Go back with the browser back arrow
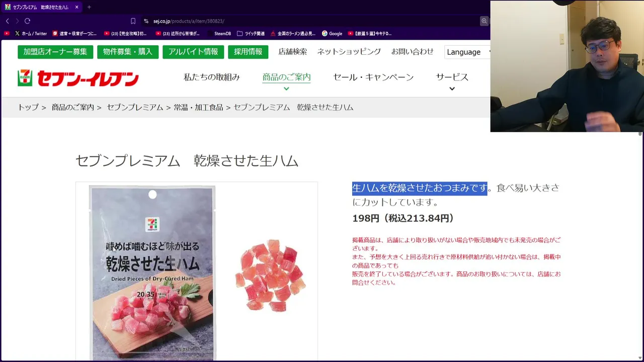644x362 pixels. [7, 21]
